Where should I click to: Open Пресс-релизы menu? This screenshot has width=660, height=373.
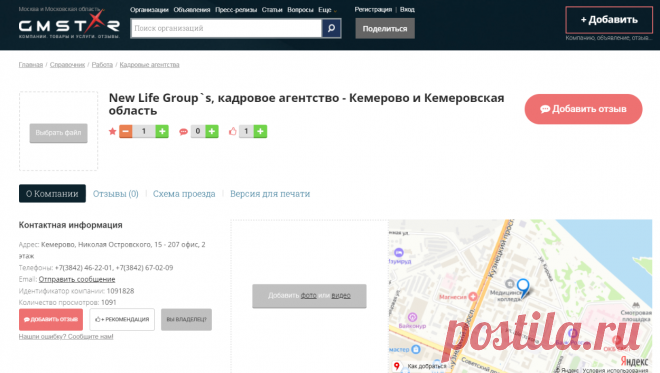coord(236,10)
